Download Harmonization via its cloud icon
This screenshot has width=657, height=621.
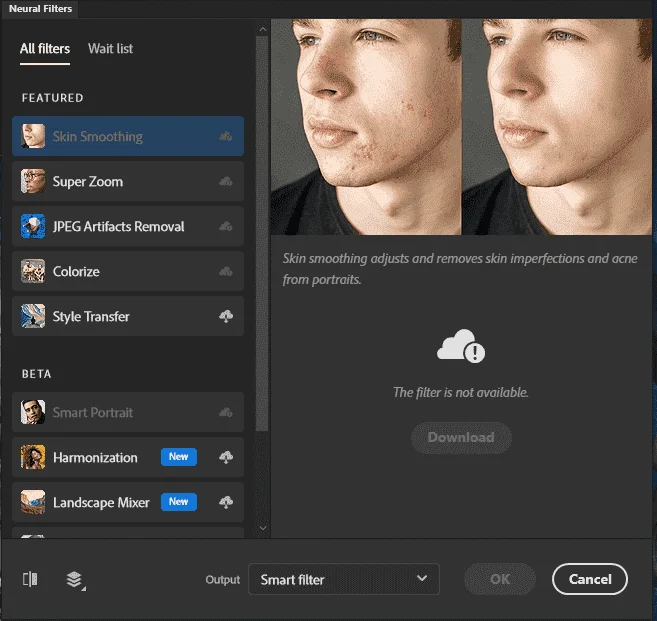click(x=226, y=457)
